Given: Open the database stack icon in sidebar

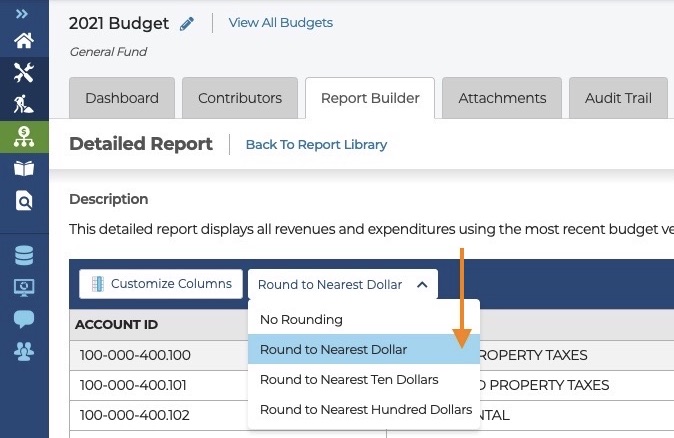Looking at the screenshot, I should click(24, 255).
